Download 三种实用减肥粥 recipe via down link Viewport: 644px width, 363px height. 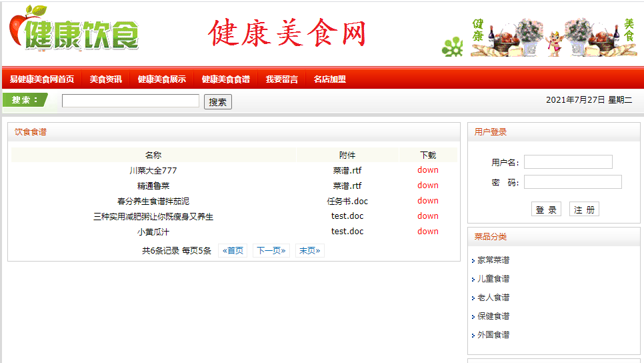click(428, 216)
